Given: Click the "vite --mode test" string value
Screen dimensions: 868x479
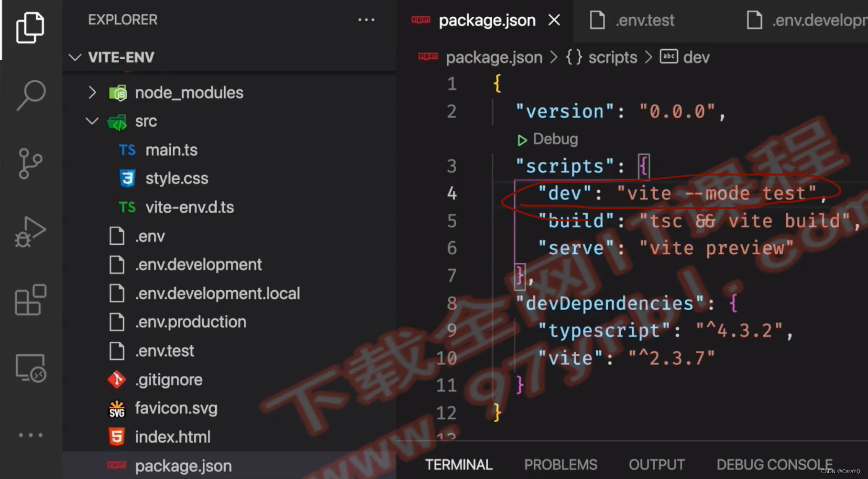Looking at the screenshot, I should point(716,194).
